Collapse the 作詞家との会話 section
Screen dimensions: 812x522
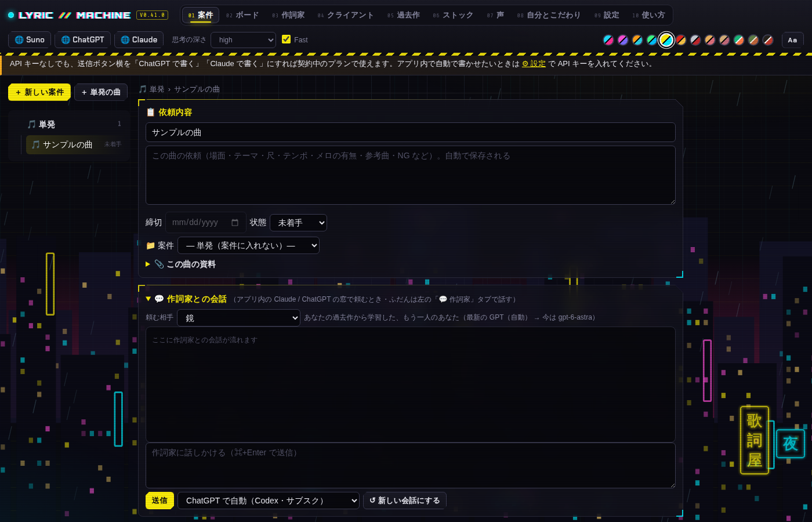click(186, 299)
